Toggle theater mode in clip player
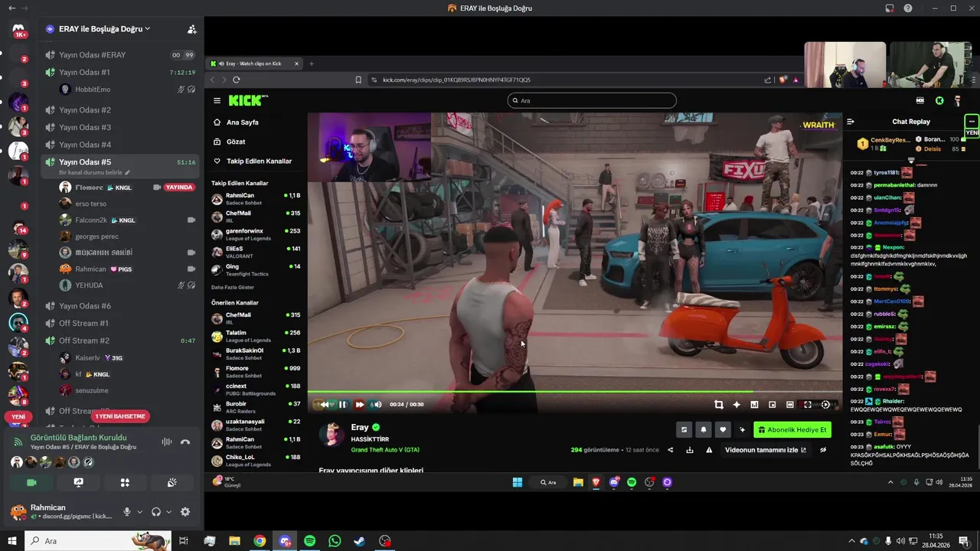This screenshot has width=980, height=551. [x=790, y=404]
